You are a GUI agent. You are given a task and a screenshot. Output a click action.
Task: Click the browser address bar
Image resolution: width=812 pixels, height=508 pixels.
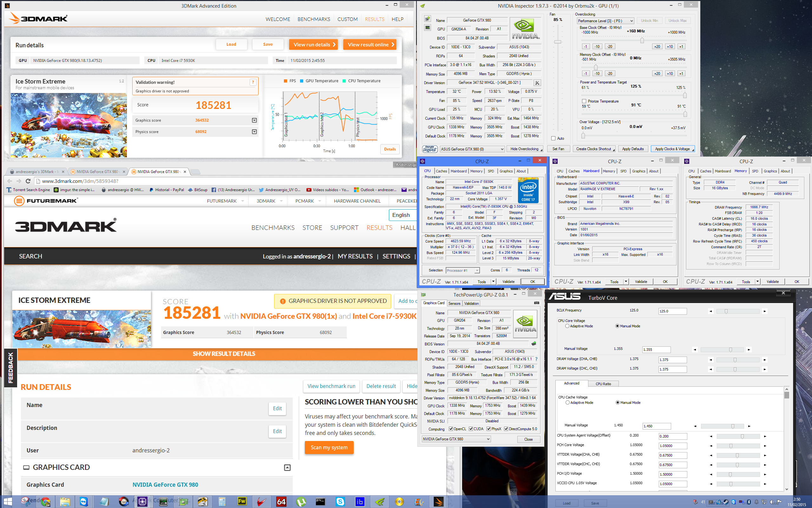(x=225, y=181)
